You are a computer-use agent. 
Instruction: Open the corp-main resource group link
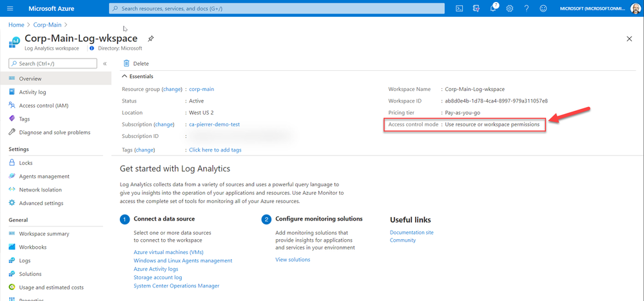point(201,89)
